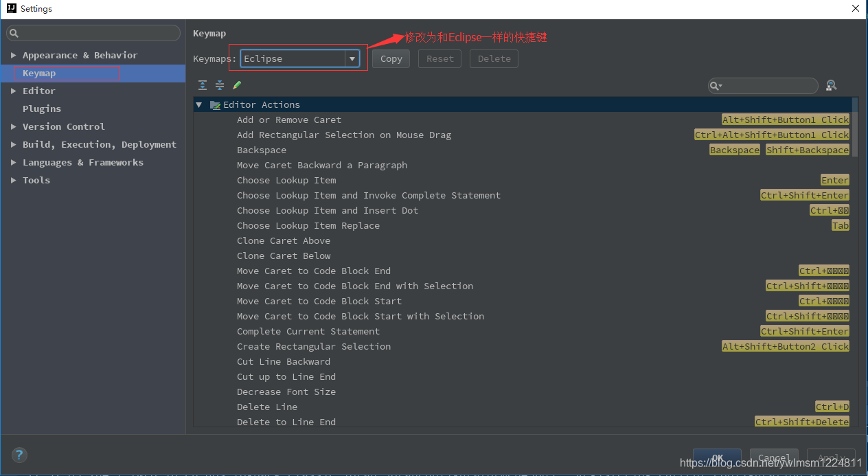Select the Backspace action row
Viewport: 868px width, 476px height.
tap(523, 150)
